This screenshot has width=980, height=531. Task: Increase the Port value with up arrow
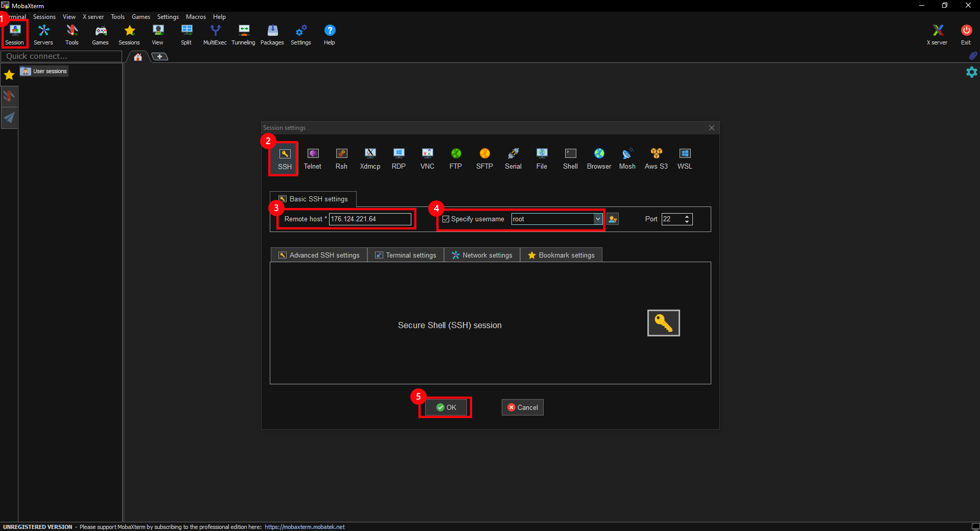pos(687,217)
